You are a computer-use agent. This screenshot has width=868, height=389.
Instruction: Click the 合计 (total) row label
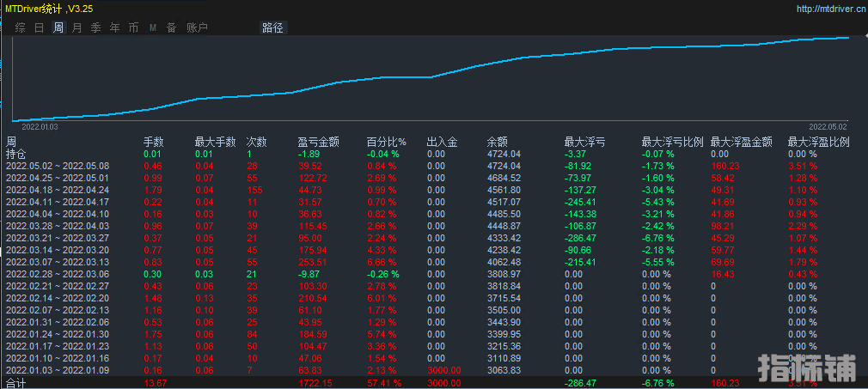16,383
